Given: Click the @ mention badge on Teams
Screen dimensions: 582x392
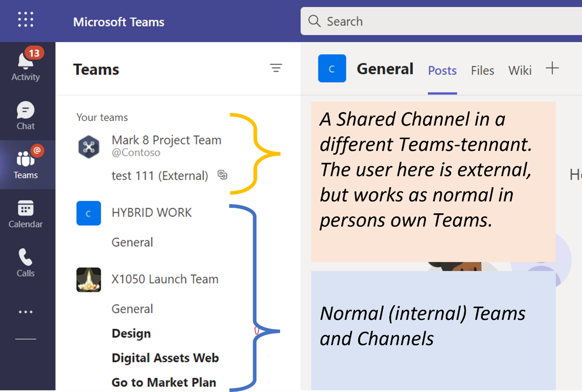Looking at the screenshot, I should (x=37, y=150).
